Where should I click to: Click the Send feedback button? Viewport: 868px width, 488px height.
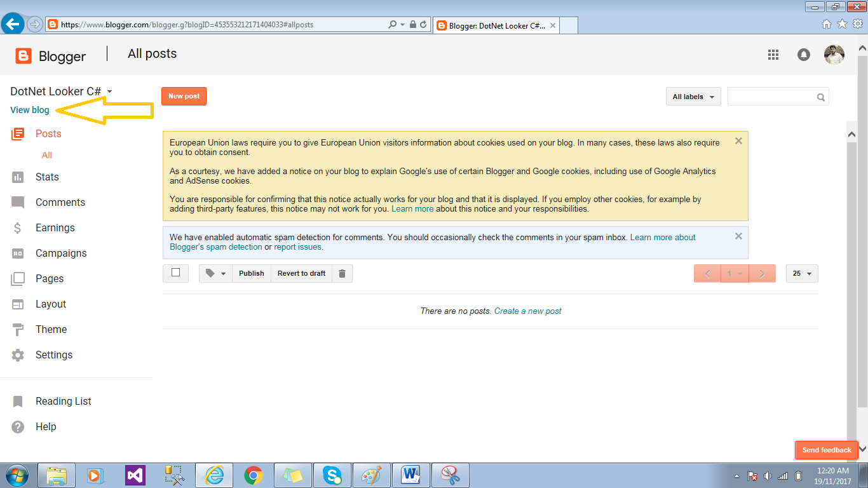(827, 450)
